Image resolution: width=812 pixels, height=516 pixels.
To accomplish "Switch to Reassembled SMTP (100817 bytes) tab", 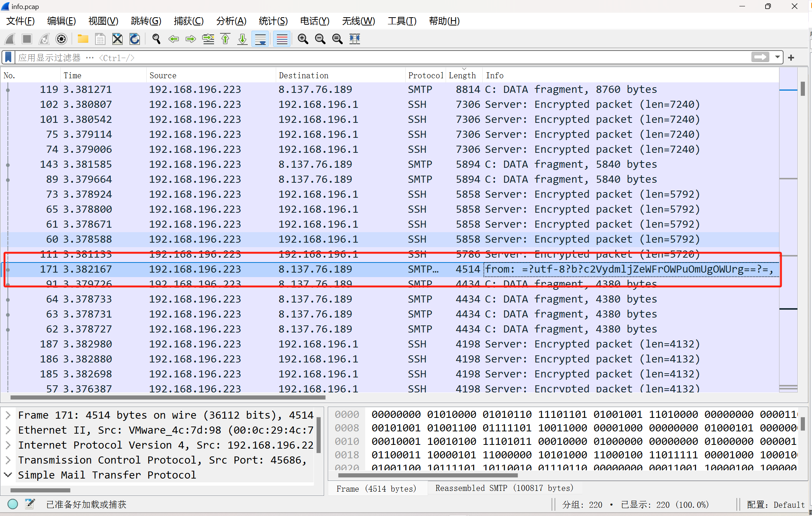I will pos(504,488).
